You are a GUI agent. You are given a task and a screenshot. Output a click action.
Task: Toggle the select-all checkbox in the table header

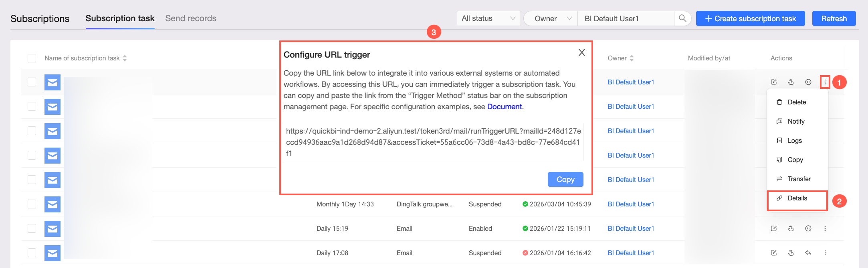[32, 58]
